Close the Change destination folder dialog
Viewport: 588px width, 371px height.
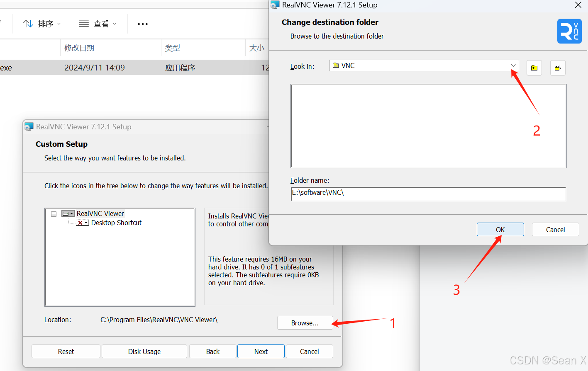click(578, 5)
